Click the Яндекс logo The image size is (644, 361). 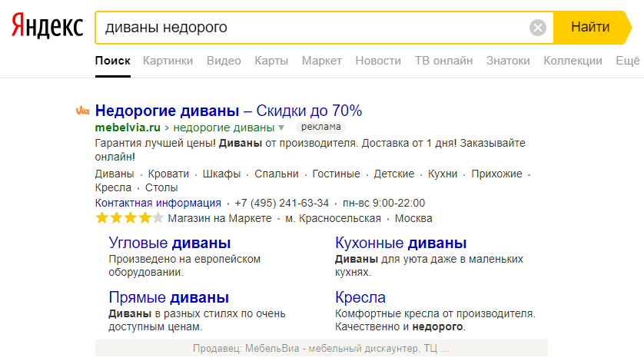click(x=47, y=26)
